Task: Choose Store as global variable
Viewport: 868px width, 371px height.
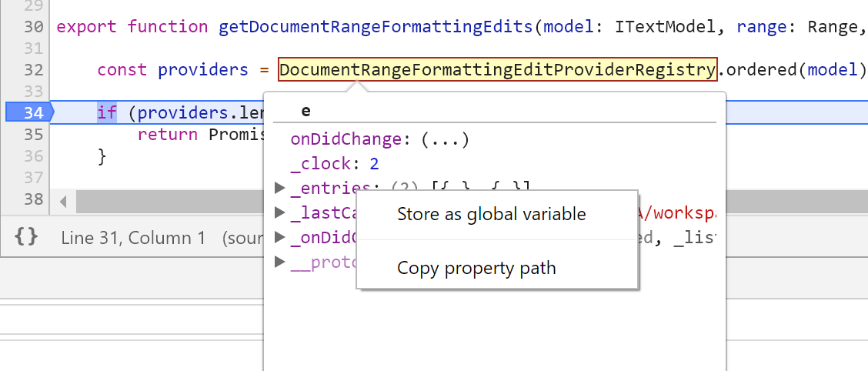Action: click(x=492, y=214)
